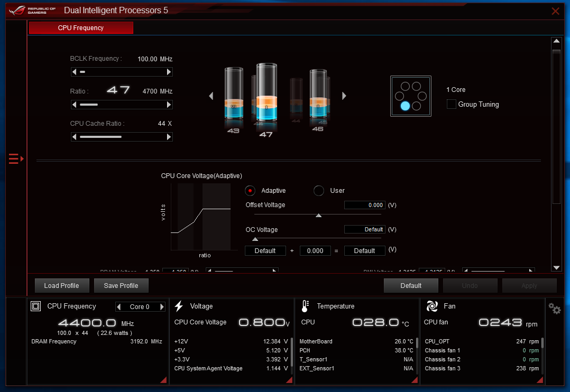Click the CPU Frequency chip icon
The image size is (570, 392).
[x=35, y=306]
